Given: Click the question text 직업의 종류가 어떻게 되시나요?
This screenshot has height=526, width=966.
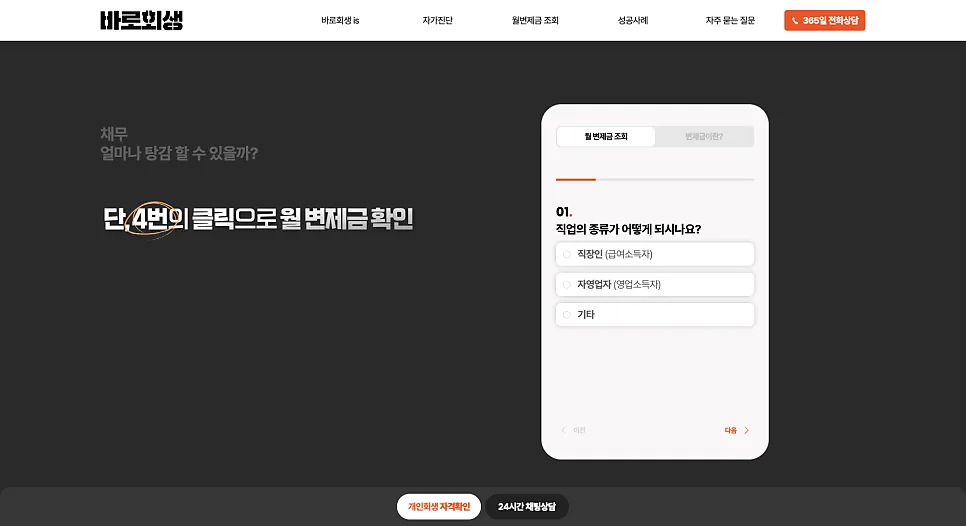Looking at the screenshot, I should (628, 229).
